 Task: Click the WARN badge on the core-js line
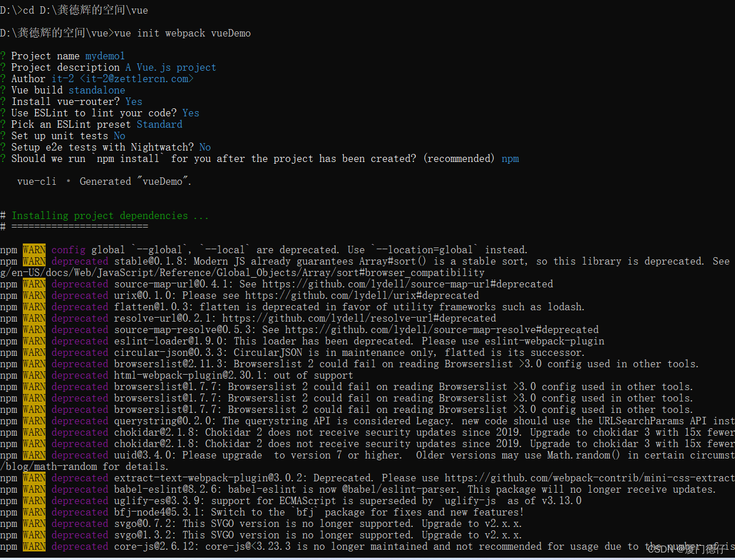coord(34,546)
